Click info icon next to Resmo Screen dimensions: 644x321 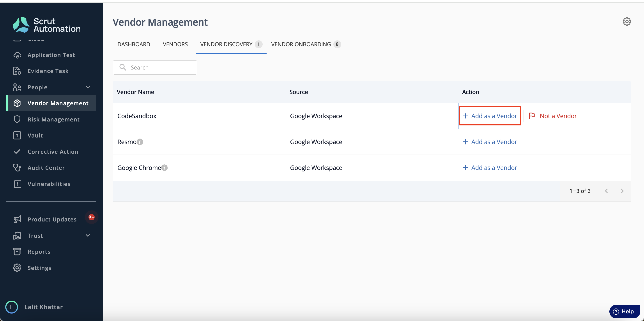pos(140,142)
